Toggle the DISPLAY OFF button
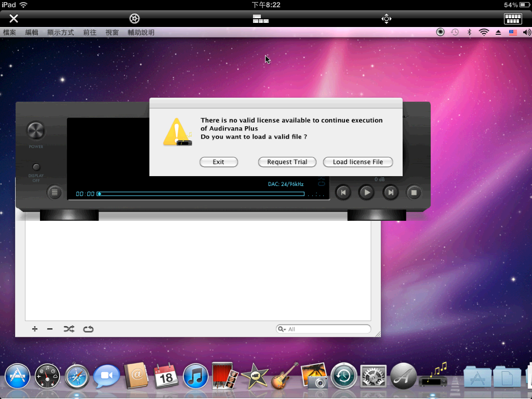 [36, 167]
